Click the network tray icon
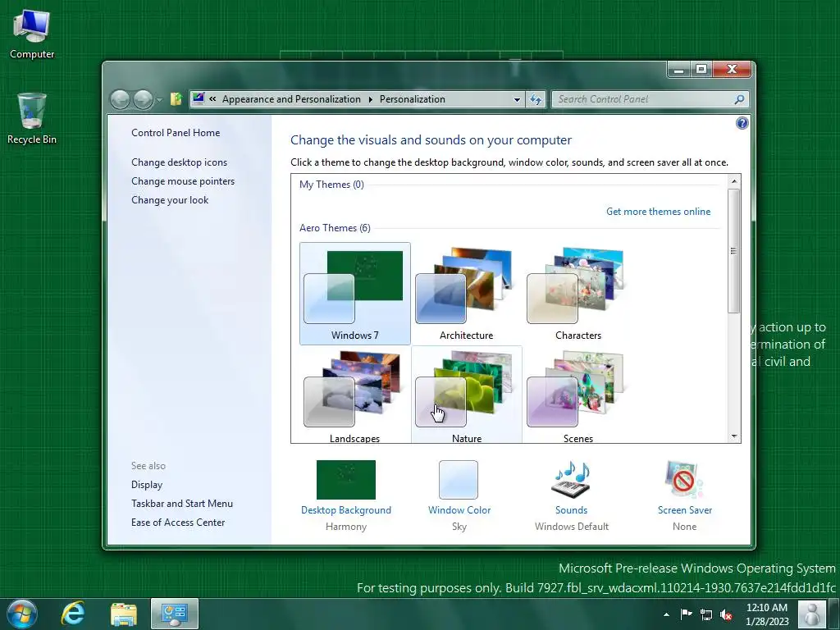The width and height of the screenshot is (840, 630). [x=706, y=615]
